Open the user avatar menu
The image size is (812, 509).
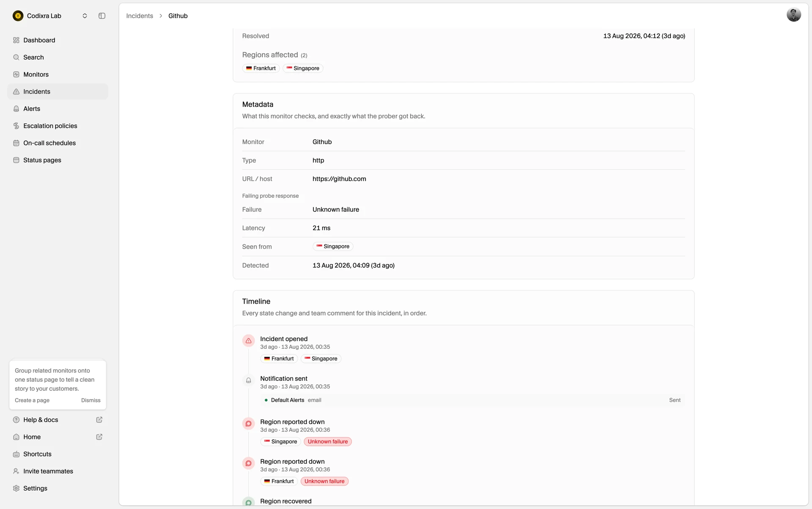point(793,15)
